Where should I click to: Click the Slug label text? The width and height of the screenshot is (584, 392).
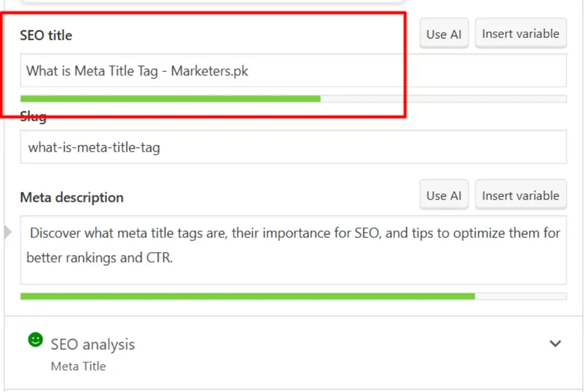coord(33,117)
